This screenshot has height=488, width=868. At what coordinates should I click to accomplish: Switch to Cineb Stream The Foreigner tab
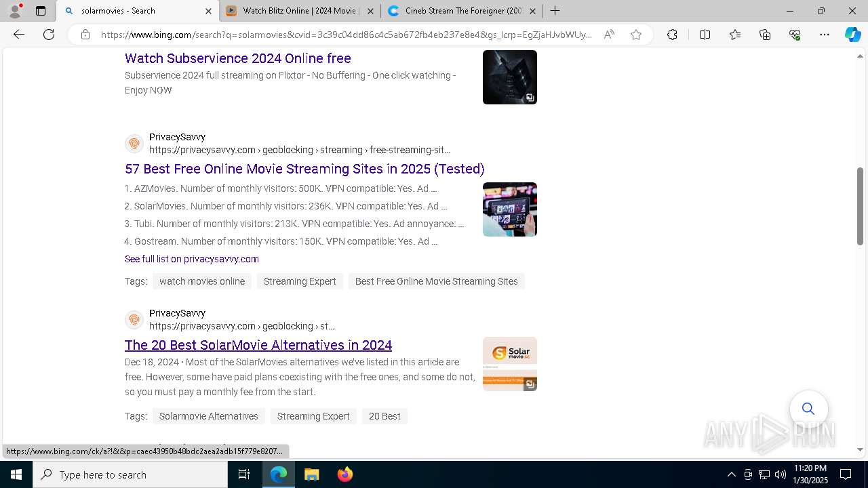(x=461, y=11)
